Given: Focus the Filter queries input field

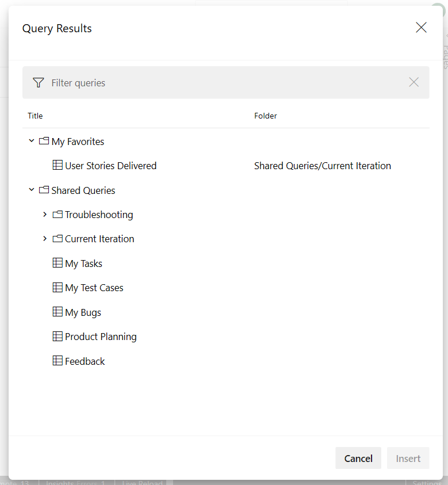Looking at the screenshot, I should tap(224, 83).
